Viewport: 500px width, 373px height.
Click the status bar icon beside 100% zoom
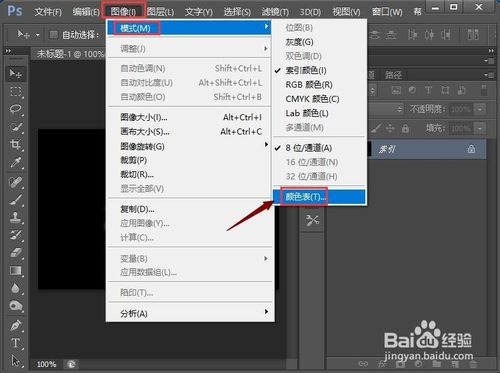pos(71,364)
